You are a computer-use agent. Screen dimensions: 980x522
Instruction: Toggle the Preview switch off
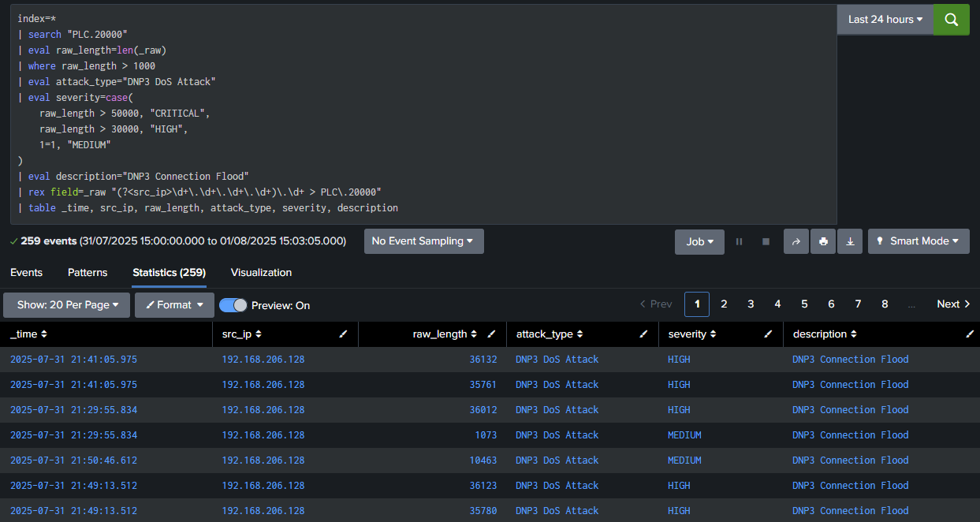click(x=233, y=305)
